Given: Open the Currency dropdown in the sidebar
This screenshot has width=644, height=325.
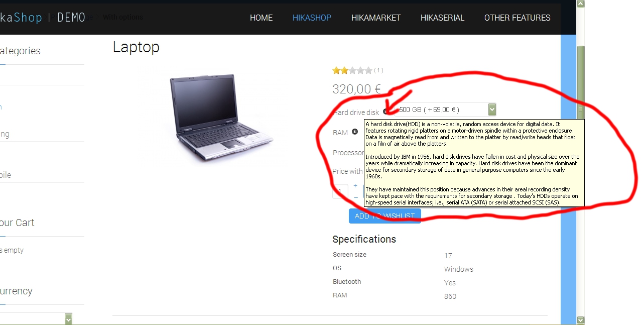Looking at the screenshot, I should pyautogui.click(x=36, y=319).
